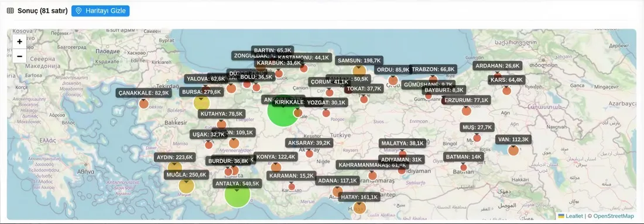The height and width of the screenshot is (224, 644).
Task: Select the KARABUK: 31,6K label
Action: click(279, 63)
